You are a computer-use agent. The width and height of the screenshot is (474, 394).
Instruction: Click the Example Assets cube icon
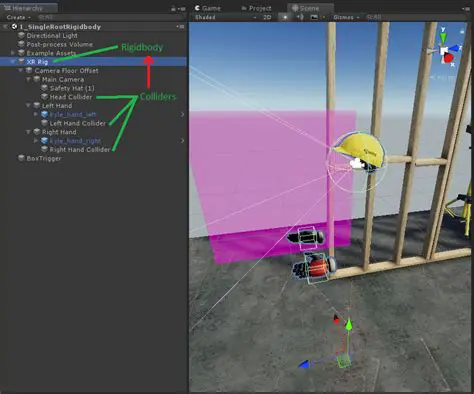tap(22, 53)
